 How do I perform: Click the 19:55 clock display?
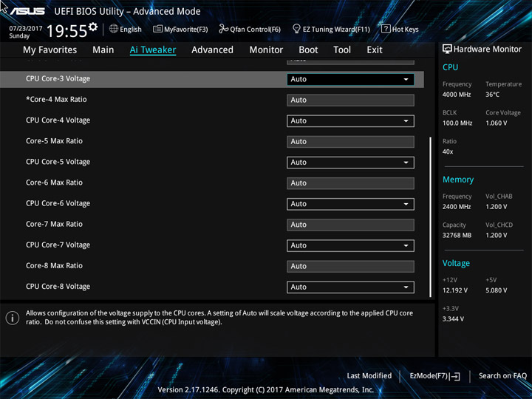[66, 31]
